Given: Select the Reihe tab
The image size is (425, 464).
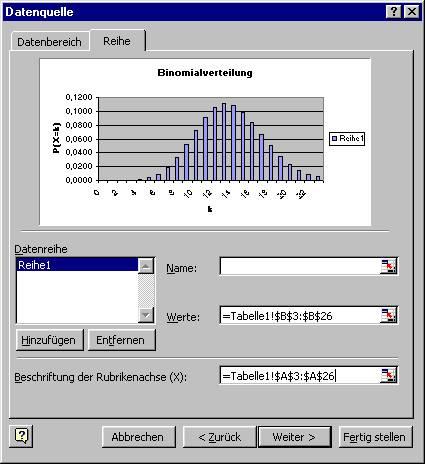Looking at the screenshot, I should click(x=117, y=41).
